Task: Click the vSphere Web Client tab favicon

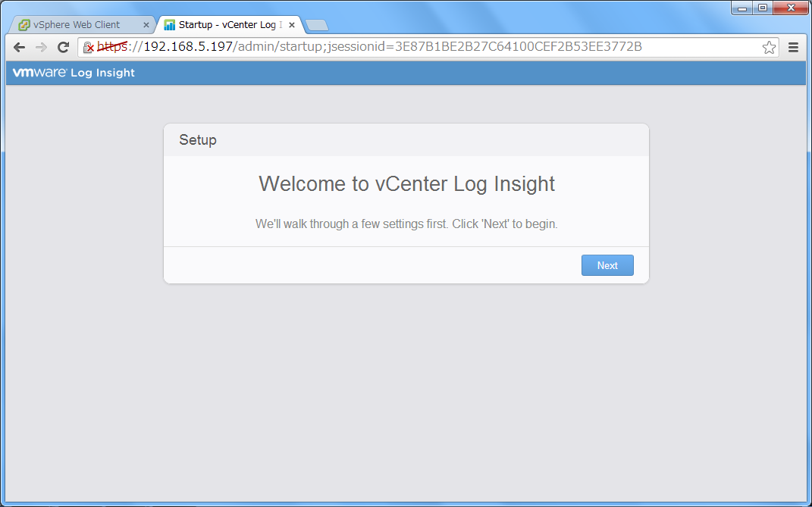Action: [24, 25]
